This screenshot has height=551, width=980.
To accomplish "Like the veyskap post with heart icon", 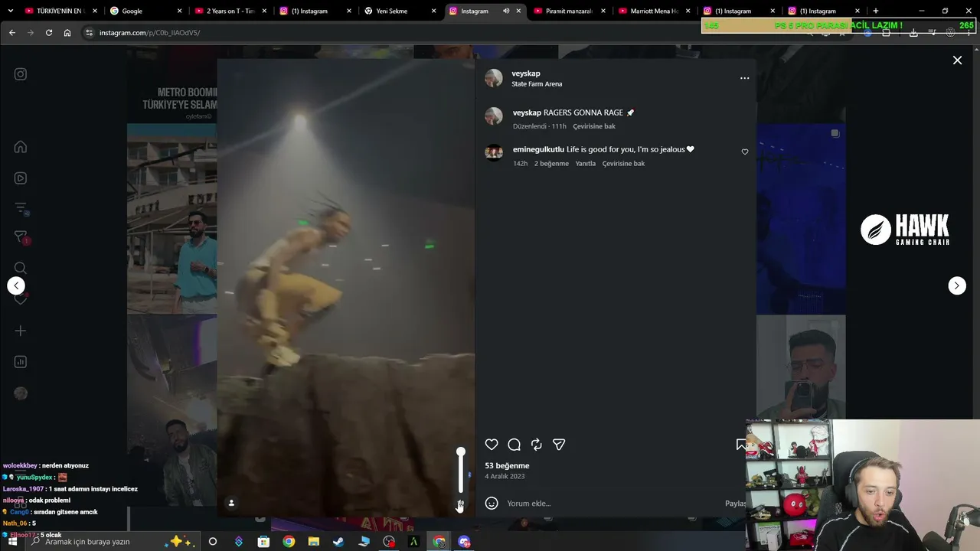I will point(492,445).
